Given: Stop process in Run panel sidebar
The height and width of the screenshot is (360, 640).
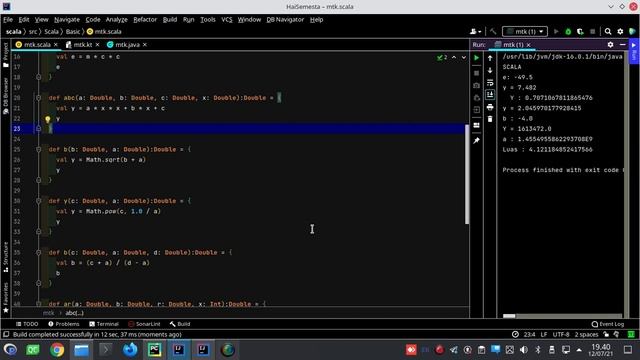Looking at the screenshot, I should click(476, 73).
